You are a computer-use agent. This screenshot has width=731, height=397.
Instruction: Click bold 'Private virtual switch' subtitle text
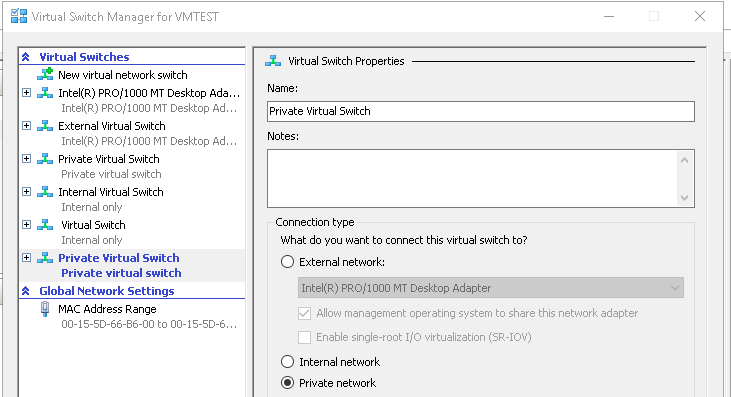tap(121, 273)
